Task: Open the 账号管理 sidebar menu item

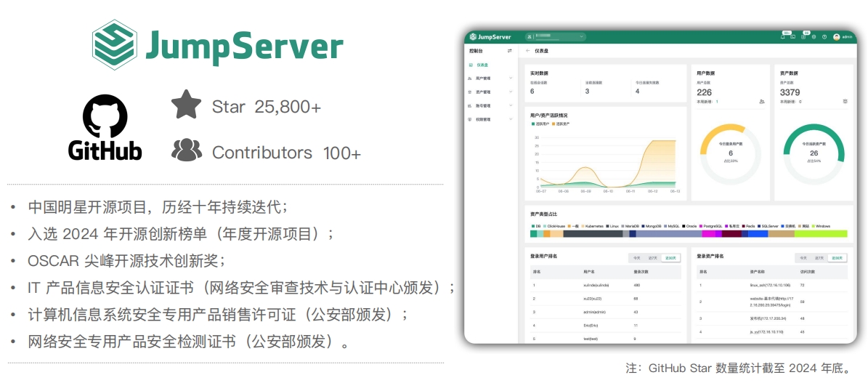Action: click(490, 105)
